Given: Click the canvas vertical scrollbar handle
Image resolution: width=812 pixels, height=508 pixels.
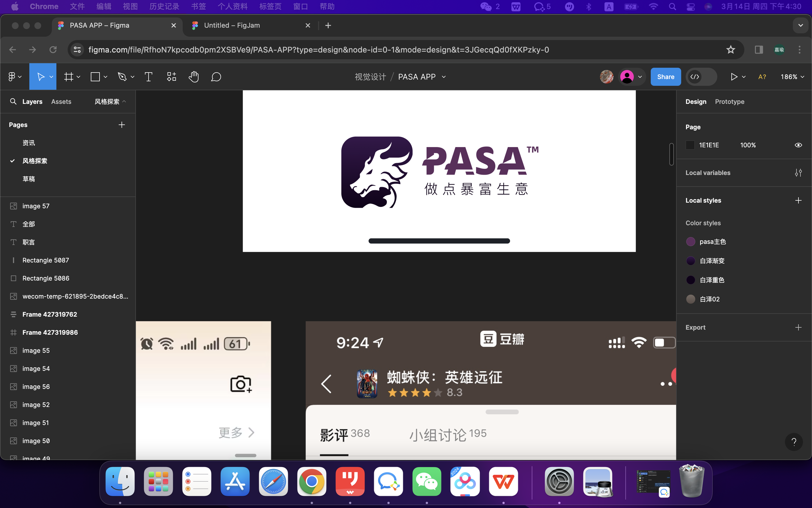Looking at the screenshot, I should pyautogui.click(x=671, y=154).
